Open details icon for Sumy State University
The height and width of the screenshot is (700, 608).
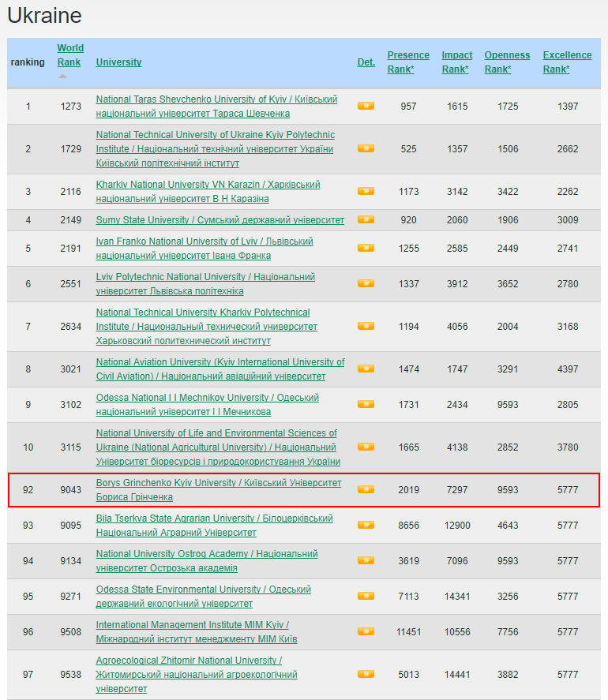(366, 219)
